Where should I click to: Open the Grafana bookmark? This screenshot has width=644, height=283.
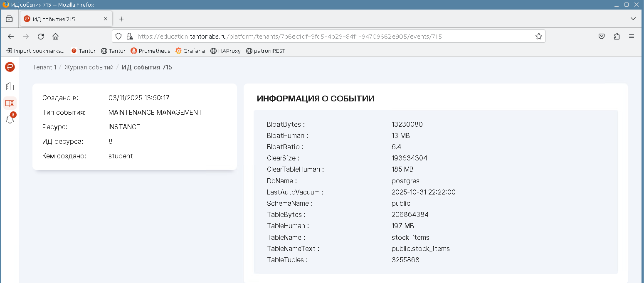click(x=190, y=51)
